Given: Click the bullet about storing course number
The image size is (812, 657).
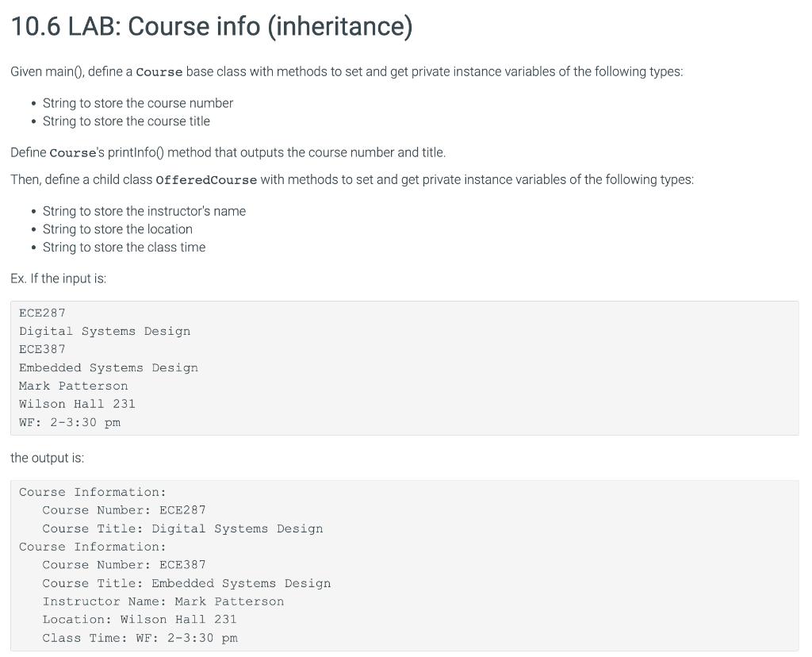Looking at the screenshot, I should (x=137, y=102).
